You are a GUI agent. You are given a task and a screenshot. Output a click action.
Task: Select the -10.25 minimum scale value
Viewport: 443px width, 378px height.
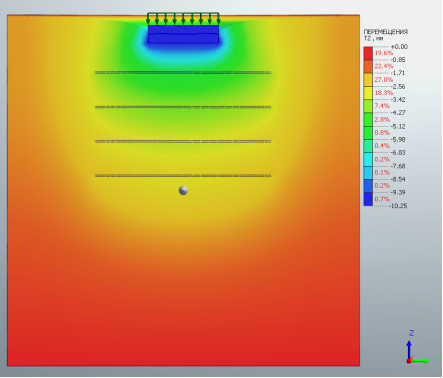398,206
